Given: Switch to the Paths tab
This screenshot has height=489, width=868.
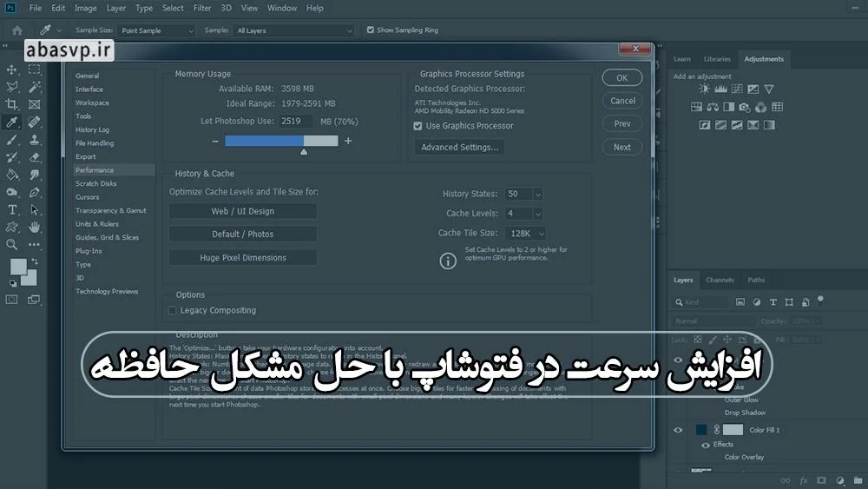Looking at the screenshot, I should 756,281.
